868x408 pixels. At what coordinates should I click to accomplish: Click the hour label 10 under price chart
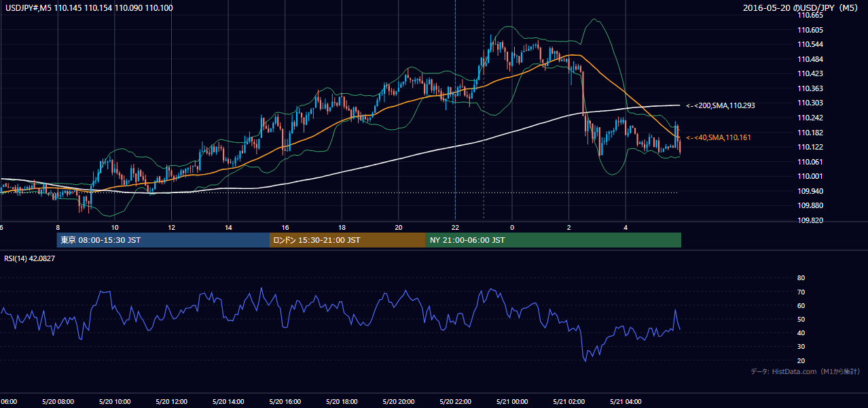coord(115,227)
